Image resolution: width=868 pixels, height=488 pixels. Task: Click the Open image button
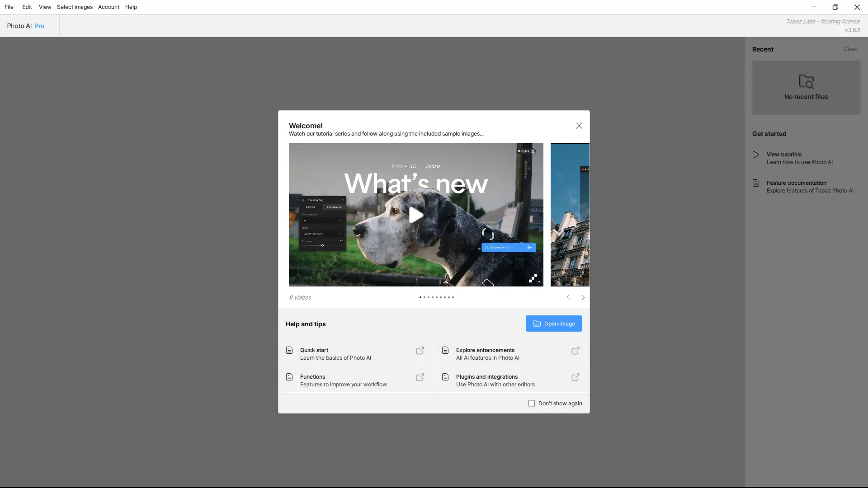554,324
